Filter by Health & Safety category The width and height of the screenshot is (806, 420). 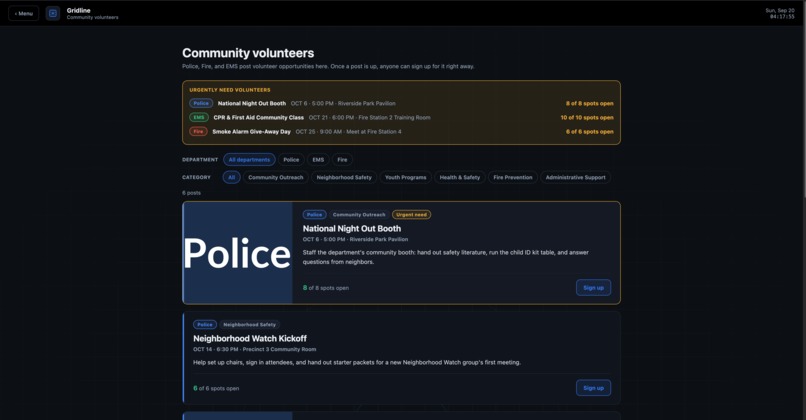tap(460, 177)
